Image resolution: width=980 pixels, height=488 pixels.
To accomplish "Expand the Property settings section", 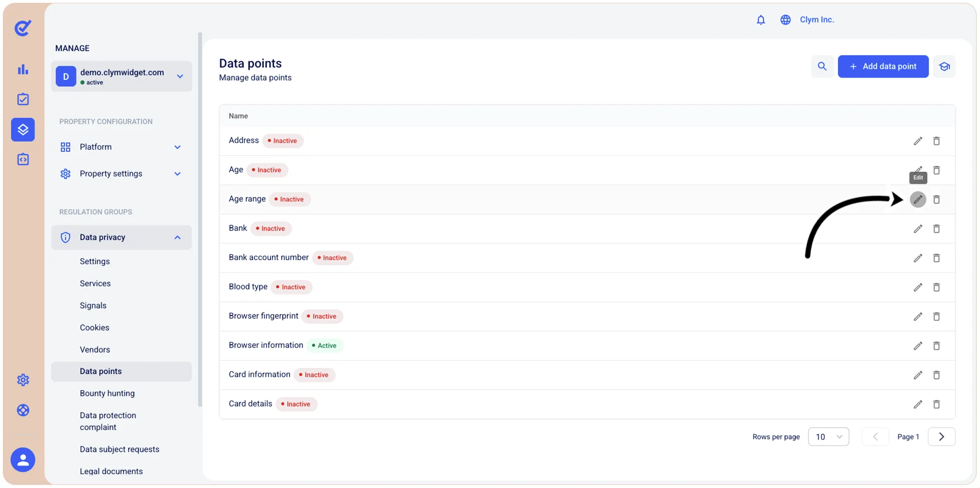I will coord(121,174).
